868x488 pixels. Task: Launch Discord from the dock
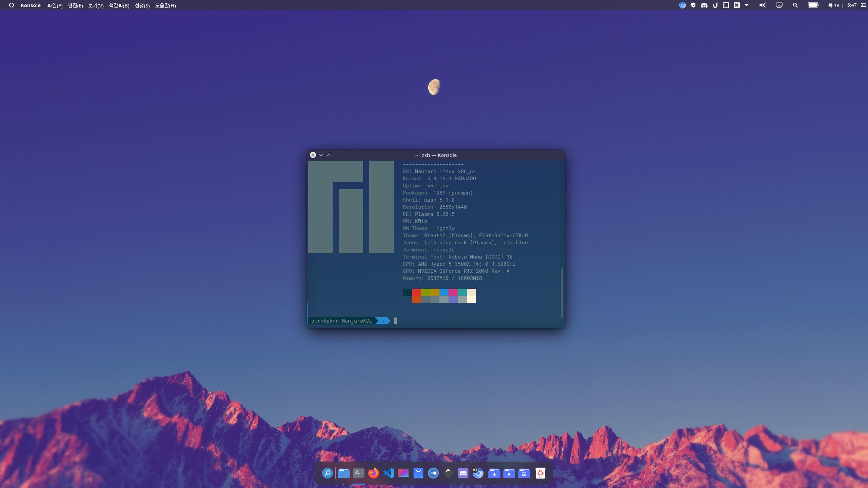pos(463,473)
